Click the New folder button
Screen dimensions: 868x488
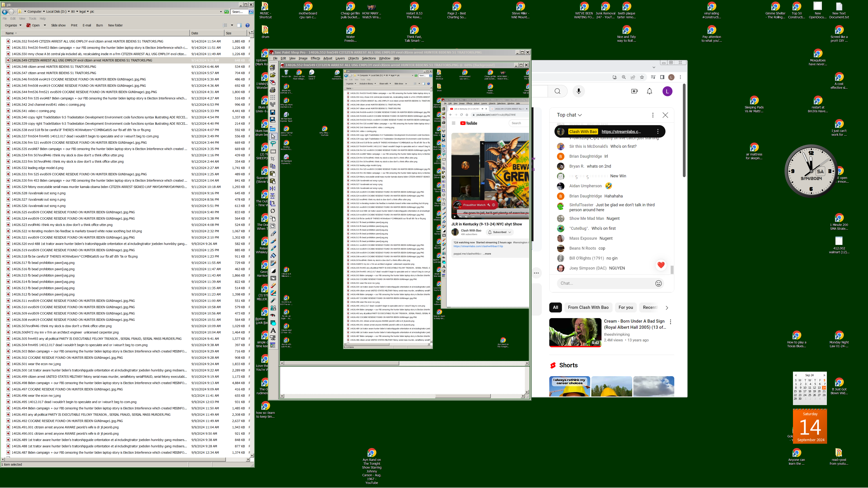[115, 25]
